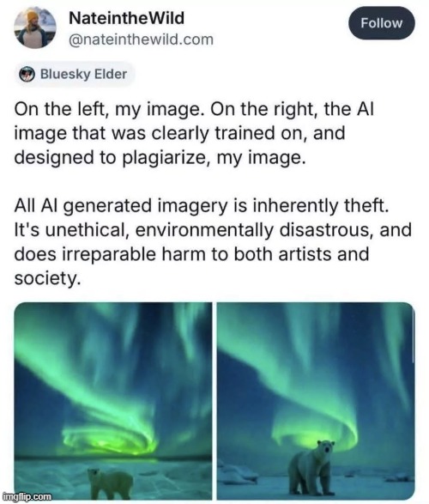Open the NateintheWild display name link
429x504 pixels.
coord(126,18)
